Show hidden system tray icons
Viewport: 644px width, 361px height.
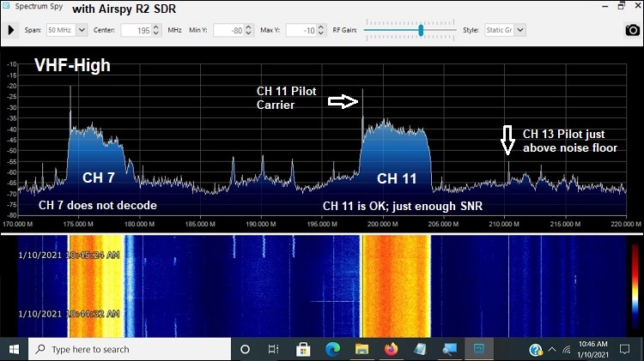point(553,349)
